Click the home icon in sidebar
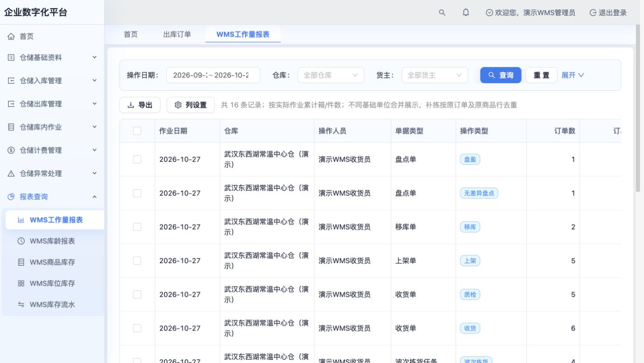This screenshot has width=644, height=363. (11, 37)
